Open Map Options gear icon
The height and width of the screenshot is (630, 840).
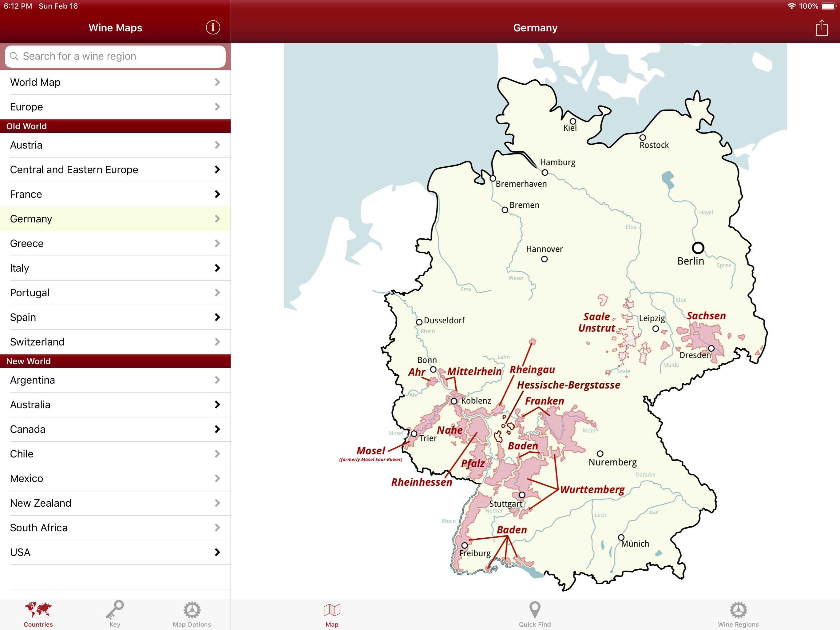[x=192, y=610]
